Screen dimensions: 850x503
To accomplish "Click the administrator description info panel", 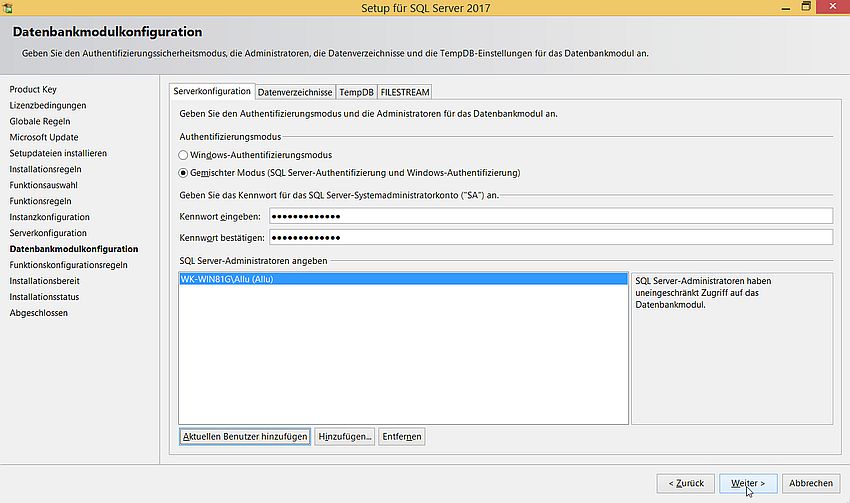I will (x=732, y=348).
